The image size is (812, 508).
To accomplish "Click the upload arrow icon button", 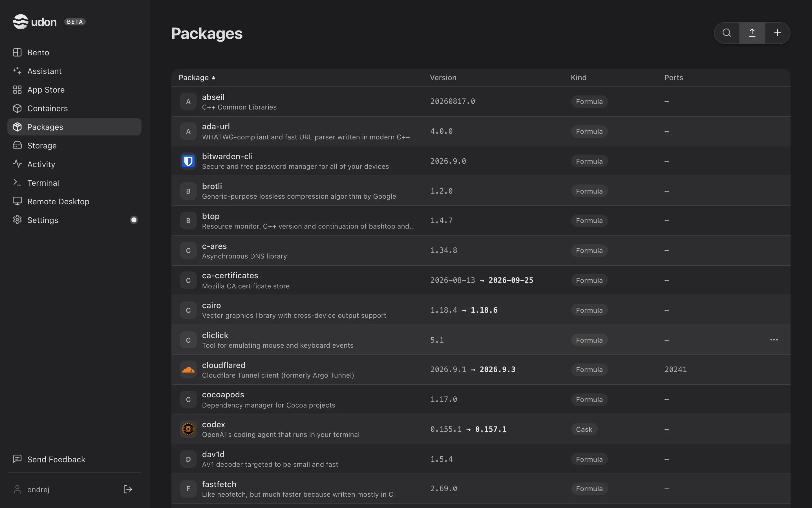I will coord(752,33).
